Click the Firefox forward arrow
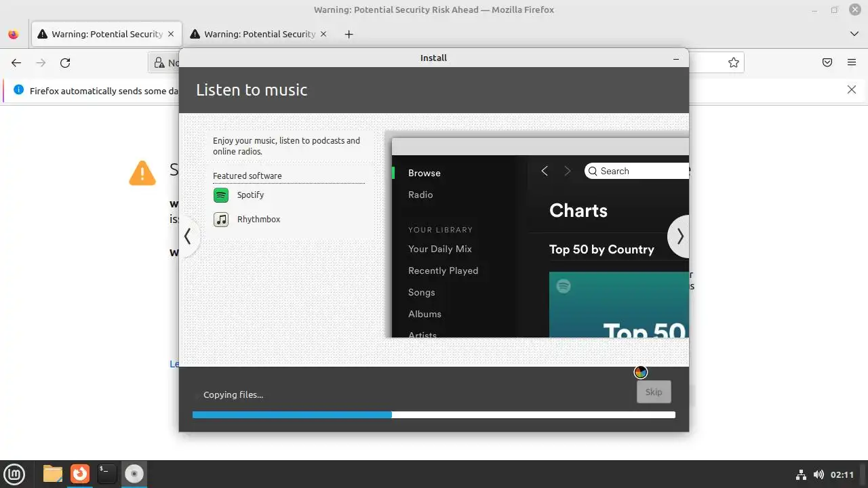Screen dimensions: 868x488 click(41, 63)
